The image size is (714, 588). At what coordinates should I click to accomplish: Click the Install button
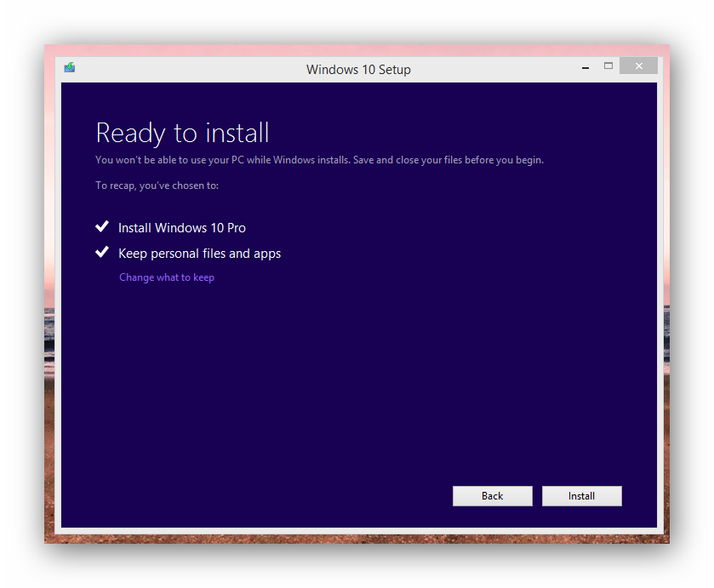(x=581, y=496)
